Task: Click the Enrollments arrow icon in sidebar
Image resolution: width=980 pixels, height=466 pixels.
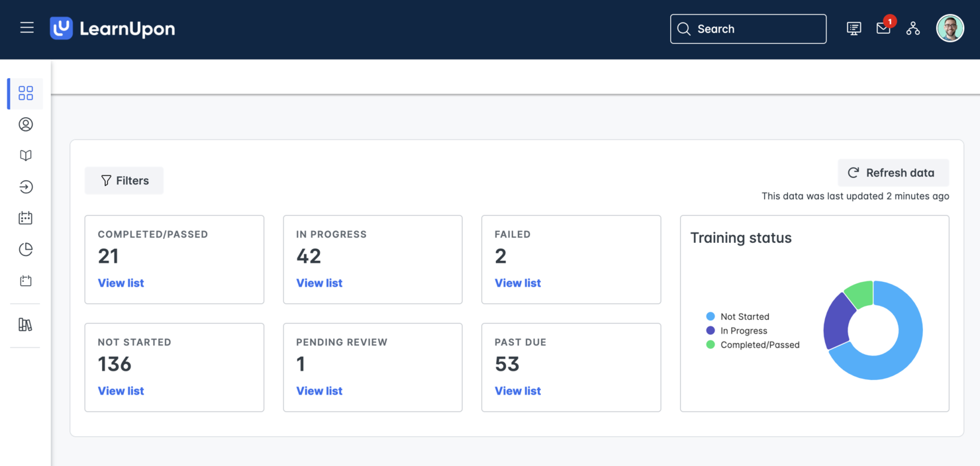Action: pos(25,187)
